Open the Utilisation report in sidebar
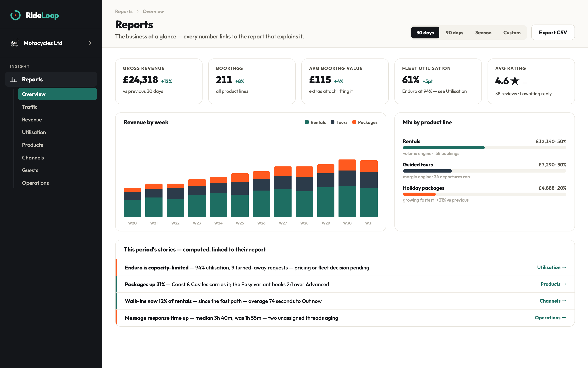The image size is (588, 368). (58, 132)
